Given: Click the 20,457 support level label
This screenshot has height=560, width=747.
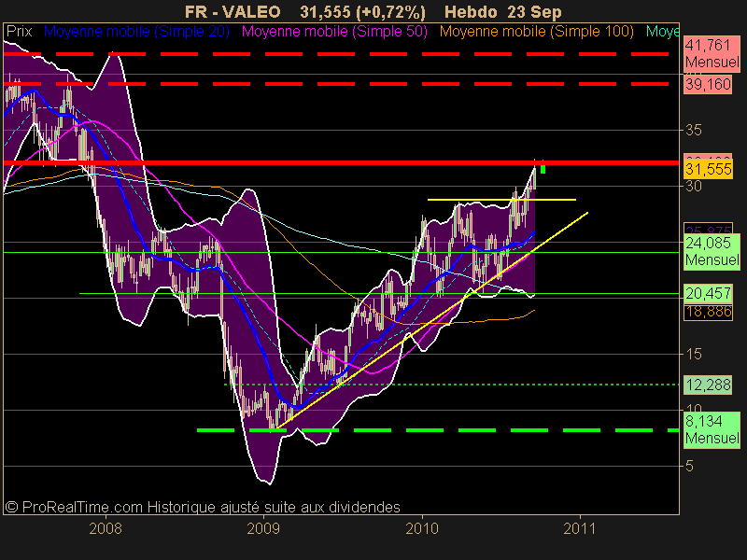Looking at the screenshot, I should coord(708,293).
